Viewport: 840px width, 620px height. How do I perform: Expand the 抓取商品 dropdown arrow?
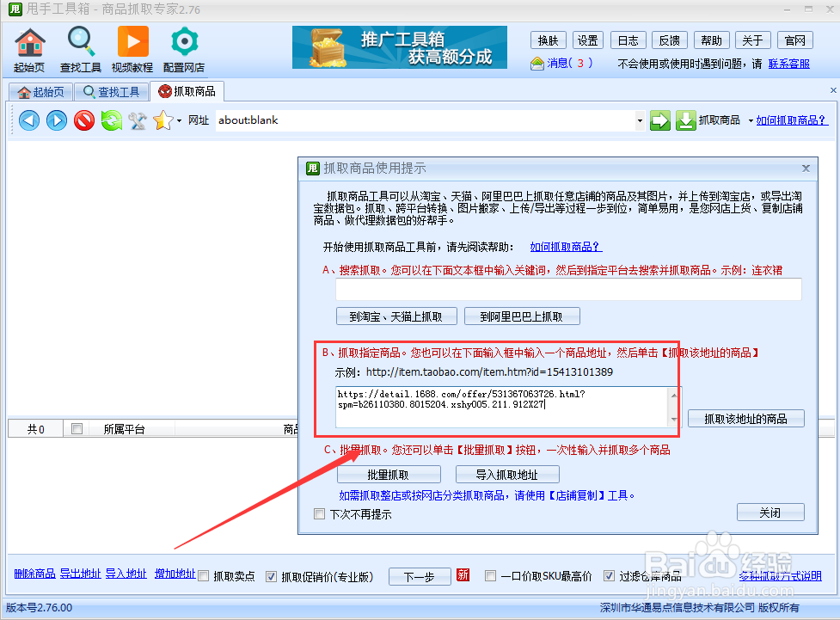tap(751, 120)
